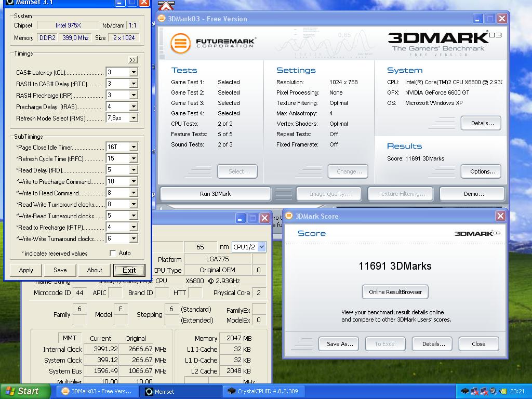The image size is (532, 399).
Task: Open the Refresh Mode Select dropdown
Action: pyautogui.click(x=134, y=118)
